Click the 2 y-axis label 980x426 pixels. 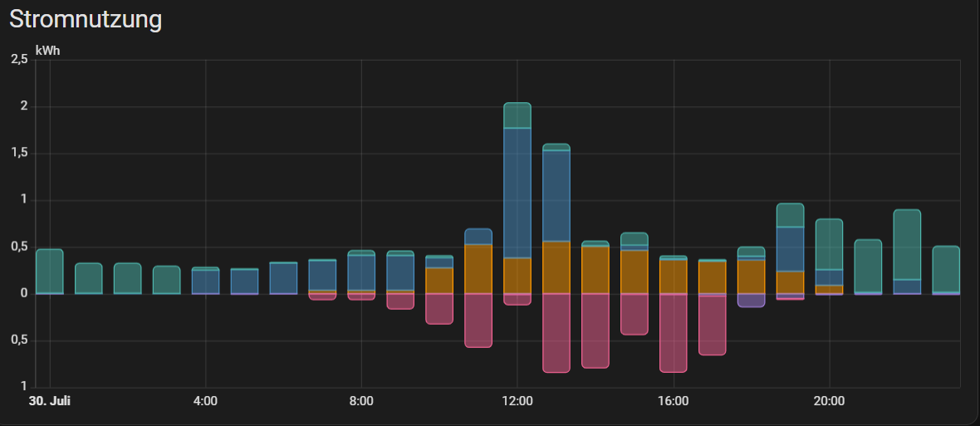(x=25, y=107)
